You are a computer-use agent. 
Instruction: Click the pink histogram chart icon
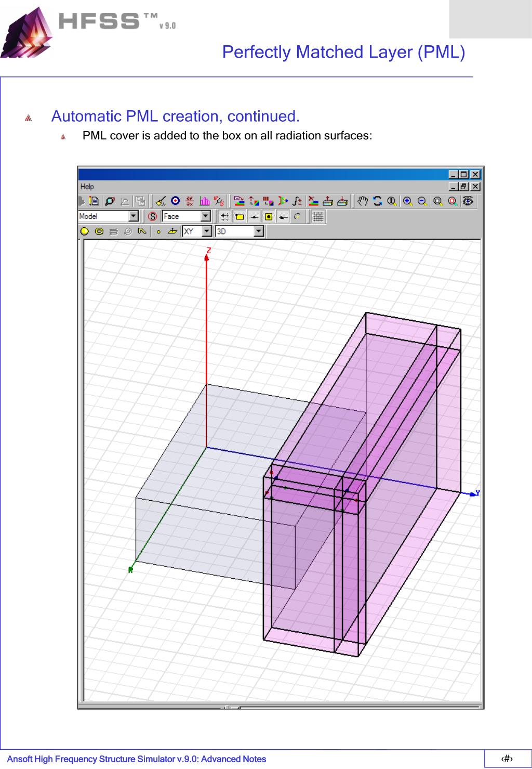click(205, 201)
